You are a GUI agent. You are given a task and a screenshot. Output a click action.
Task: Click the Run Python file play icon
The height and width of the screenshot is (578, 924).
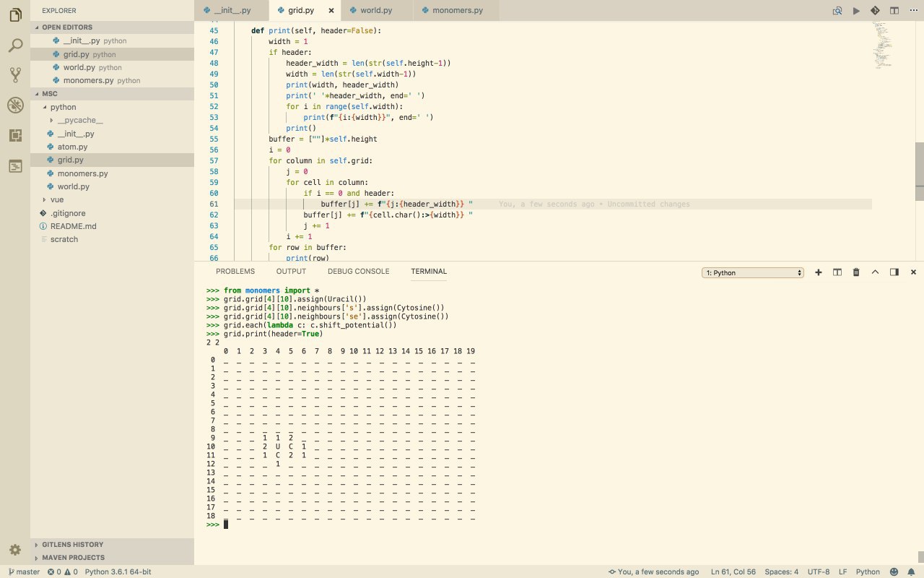(856, 11)
